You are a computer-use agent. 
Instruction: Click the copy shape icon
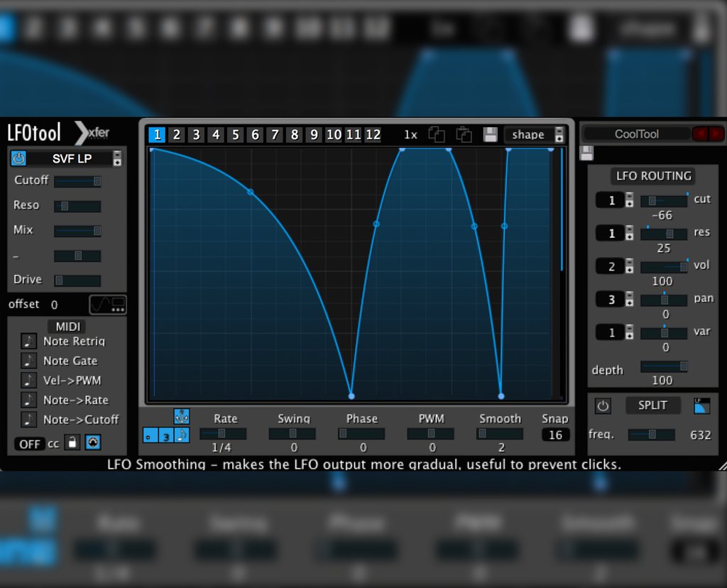pyautogui.click(x=437, y=135)
